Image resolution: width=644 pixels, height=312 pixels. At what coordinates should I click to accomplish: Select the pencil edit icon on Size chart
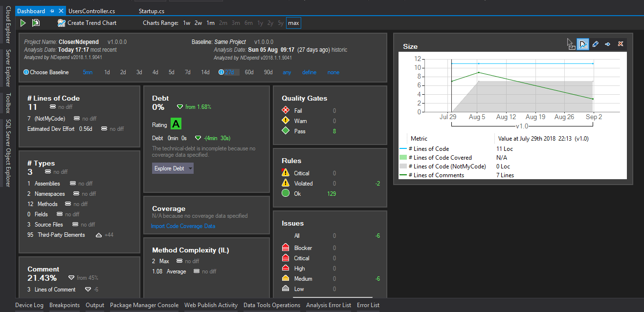click(595, 44)
